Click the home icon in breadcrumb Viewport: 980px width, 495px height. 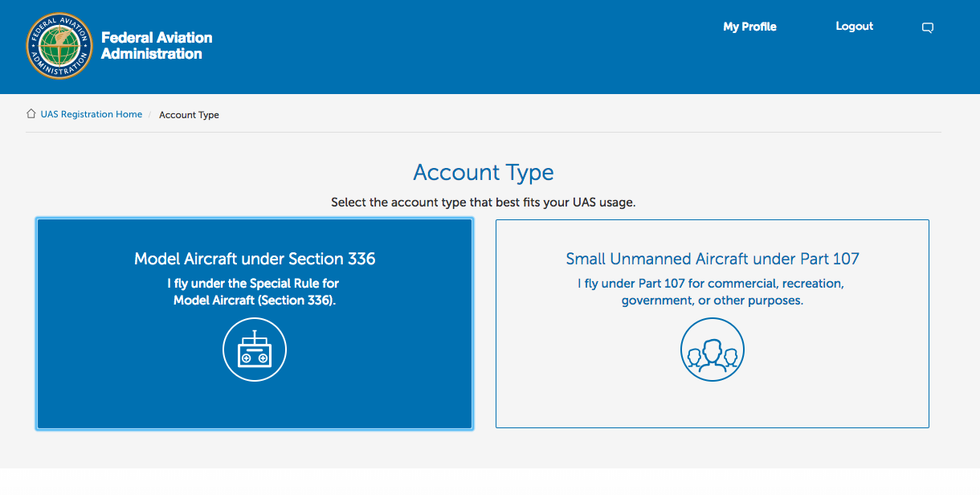31,114
